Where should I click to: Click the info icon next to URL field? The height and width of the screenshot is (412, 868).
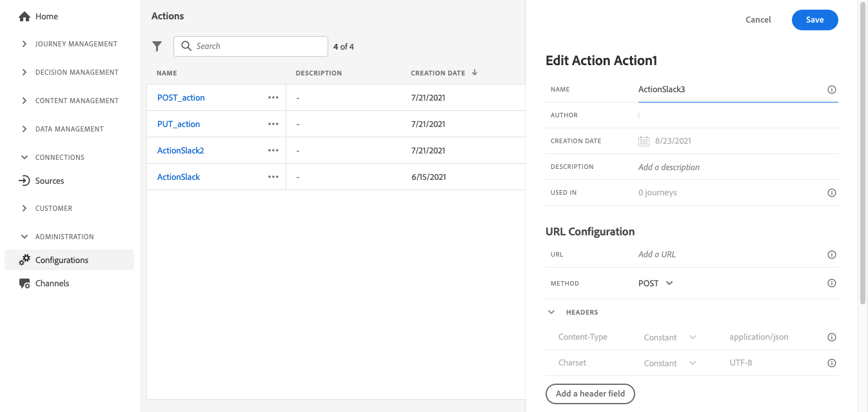(831, 255)
